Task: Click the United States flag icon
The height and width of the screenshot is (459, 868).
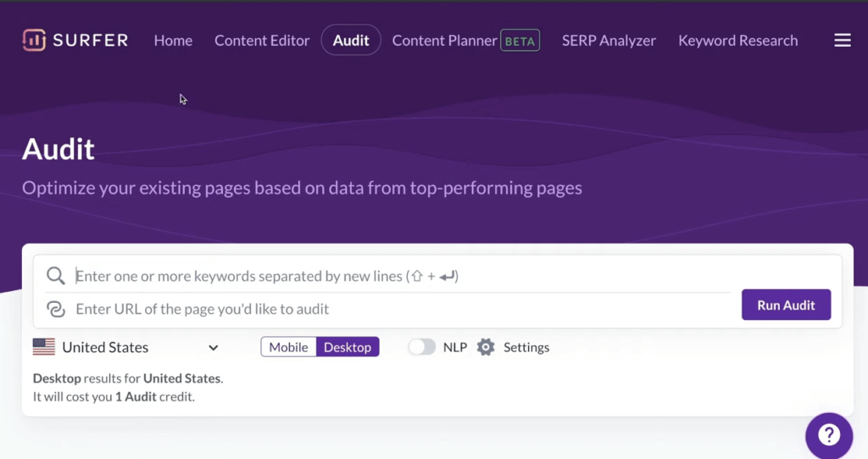Action: click(x=44, y=347)
